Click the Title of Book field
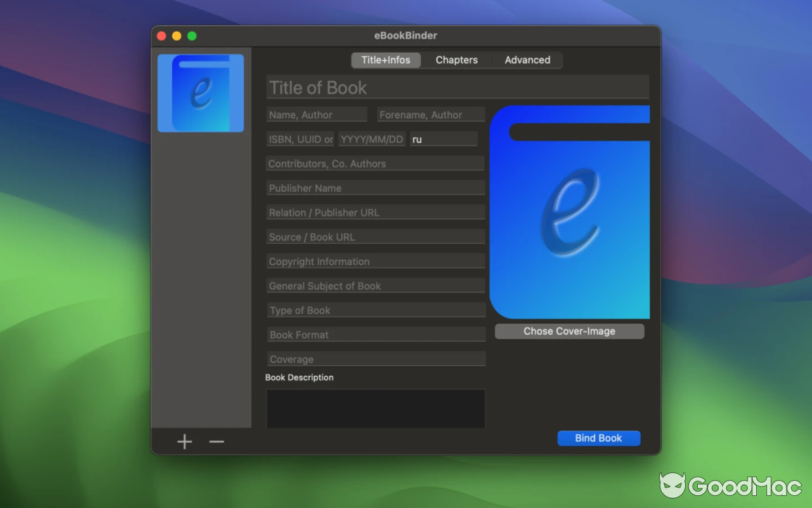 pyautogui.click(x=457, y=87)
